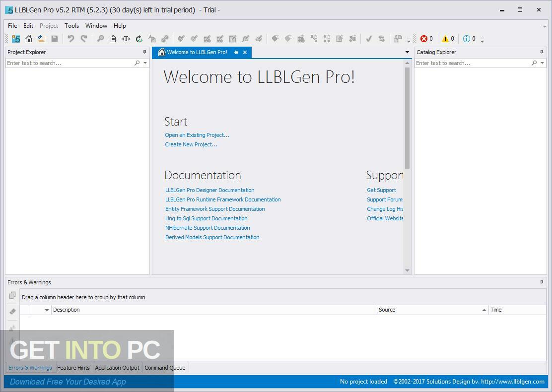
Task: Open the Help menu
Action: [120, 26]
